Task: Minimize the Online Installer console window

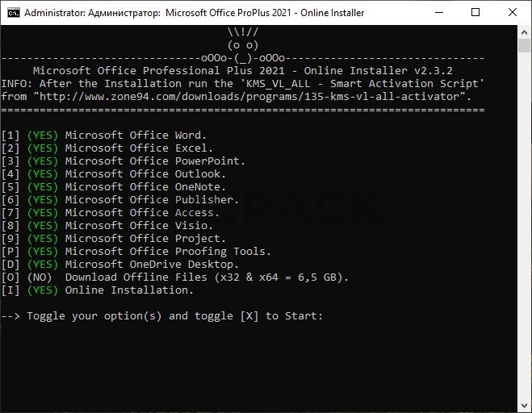Action: click(x=438, y=13)
